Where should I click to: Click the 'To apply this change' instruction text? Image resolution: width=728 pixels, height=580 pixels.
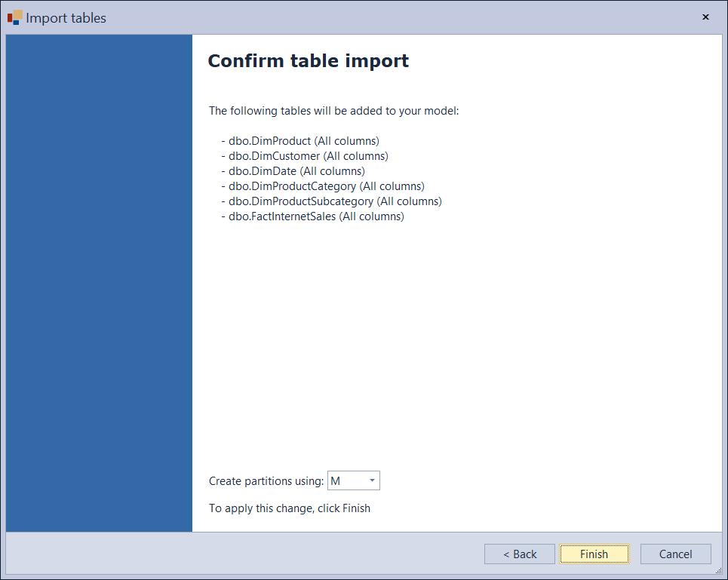pos(289,508)
